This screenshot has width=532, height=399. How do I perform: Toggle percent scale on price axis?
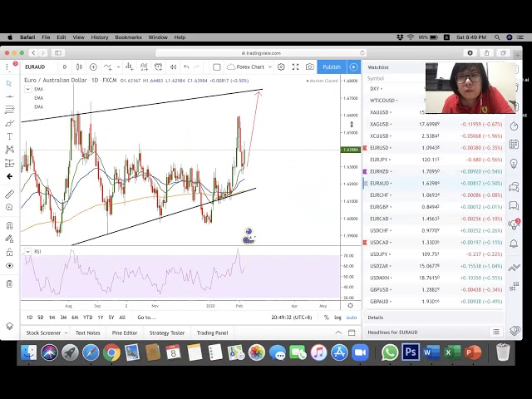[x=326, y=318]
